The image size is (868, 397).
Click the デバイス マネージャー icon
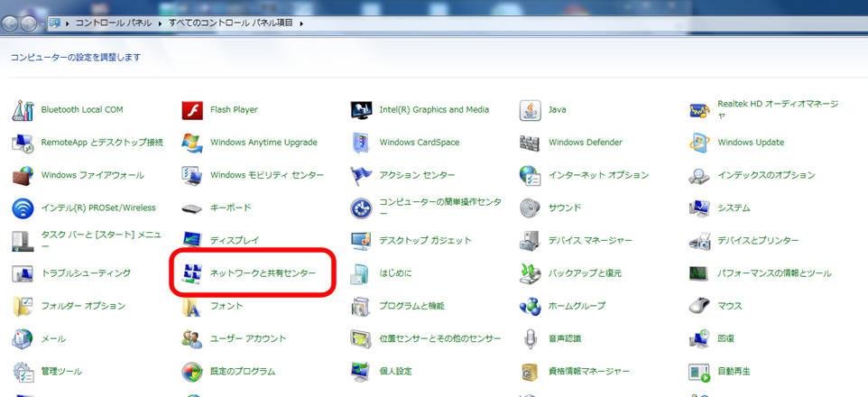(530, 241)
